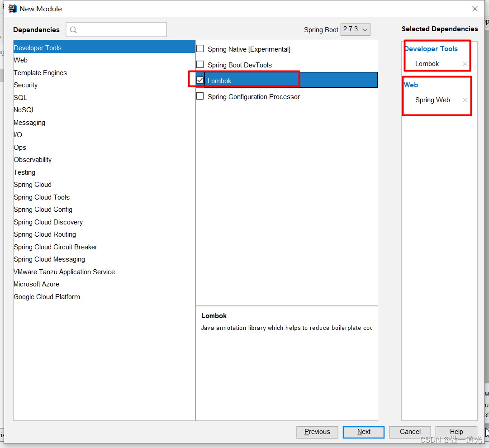Click the Help button
The height and width of the screenshot is (448, 489).
click(x=456, y=432)
